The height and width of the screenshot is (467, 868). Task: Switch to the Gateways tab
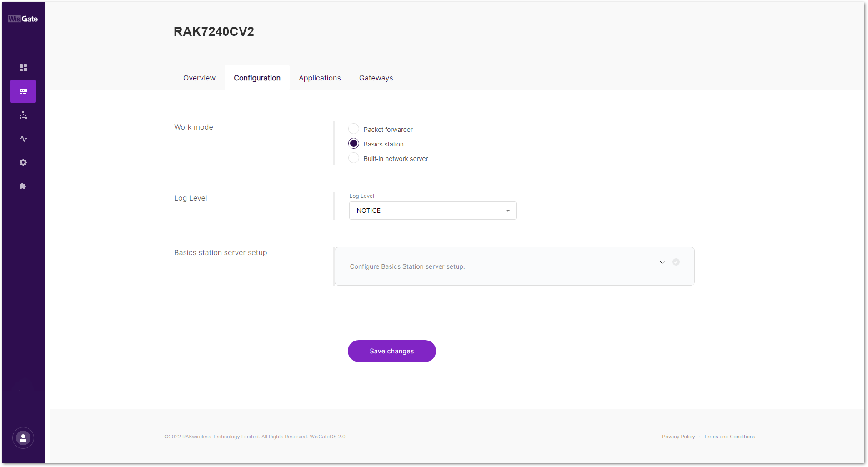click(376, 78)
